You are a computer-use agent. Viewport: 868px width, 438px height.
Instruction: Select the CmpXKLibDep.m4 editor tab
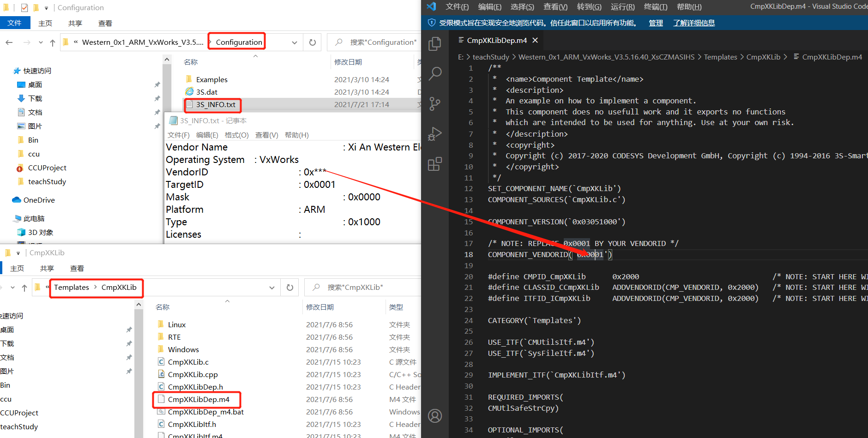point(497,41)
